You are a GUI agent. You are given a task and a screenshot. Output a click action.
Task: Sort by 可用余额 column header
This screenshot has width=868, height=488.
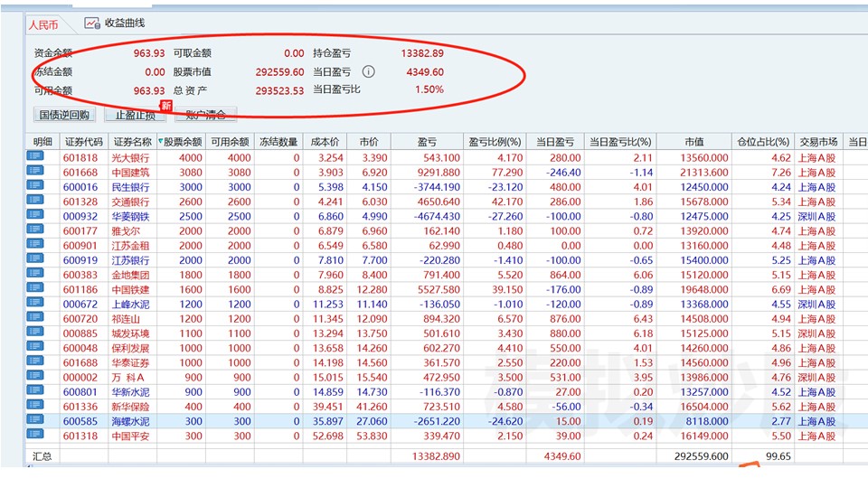(x=230, y=142)
